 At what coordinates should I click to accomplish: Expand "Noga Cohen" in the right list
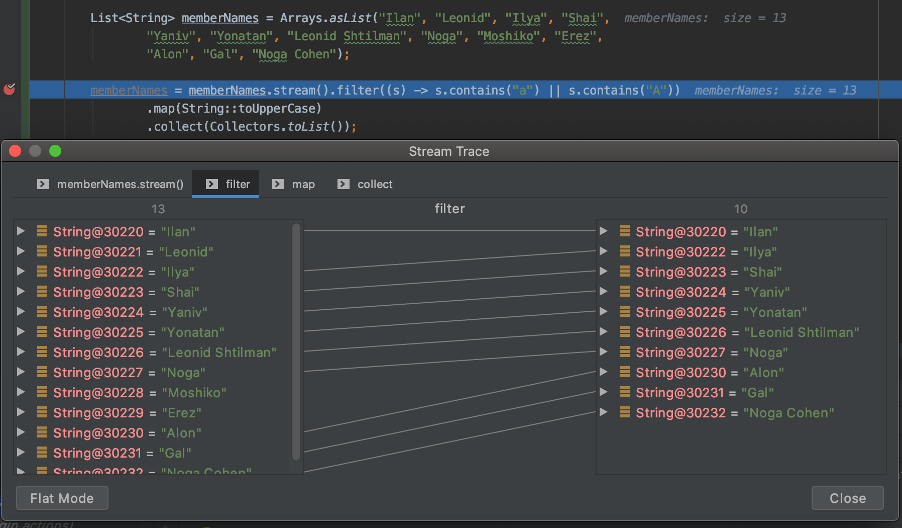[x=604, y=413]
